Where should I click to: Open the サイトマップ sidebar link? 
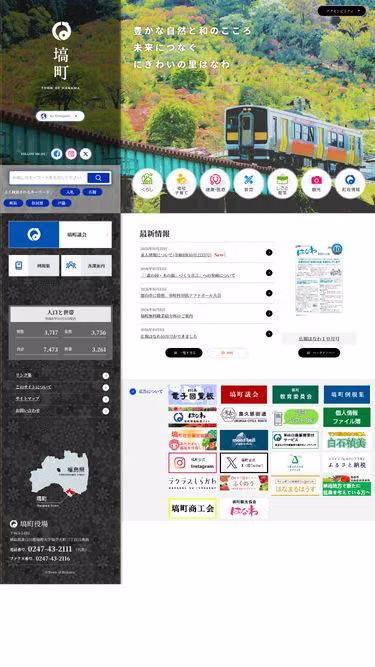pos(27,399)
